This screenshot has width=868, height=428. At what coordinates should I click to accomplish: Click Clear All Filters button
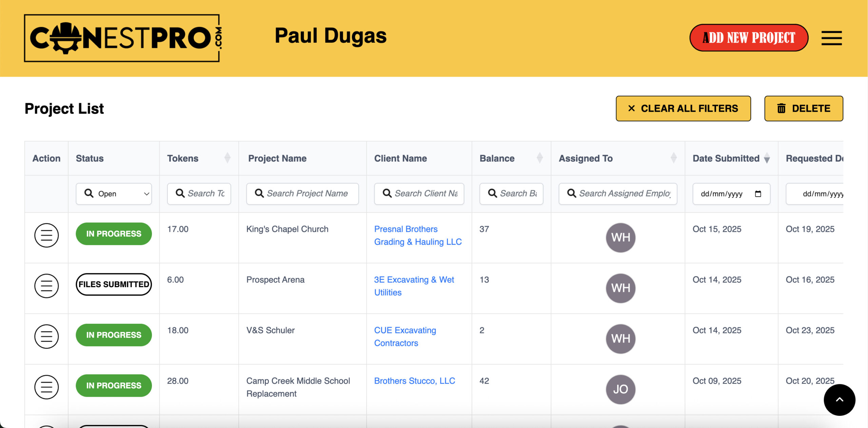pos(683,109)
